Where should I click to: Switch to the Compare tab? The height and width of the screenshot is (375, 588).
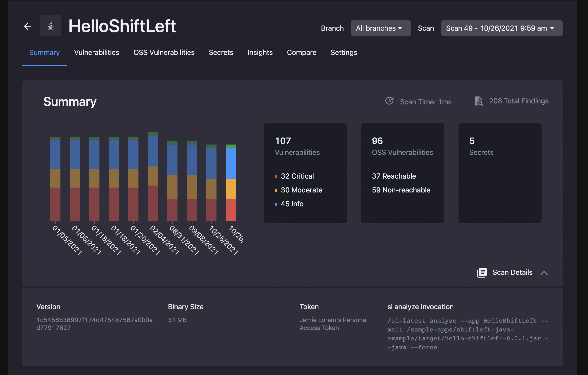click(x=302, y=52)
